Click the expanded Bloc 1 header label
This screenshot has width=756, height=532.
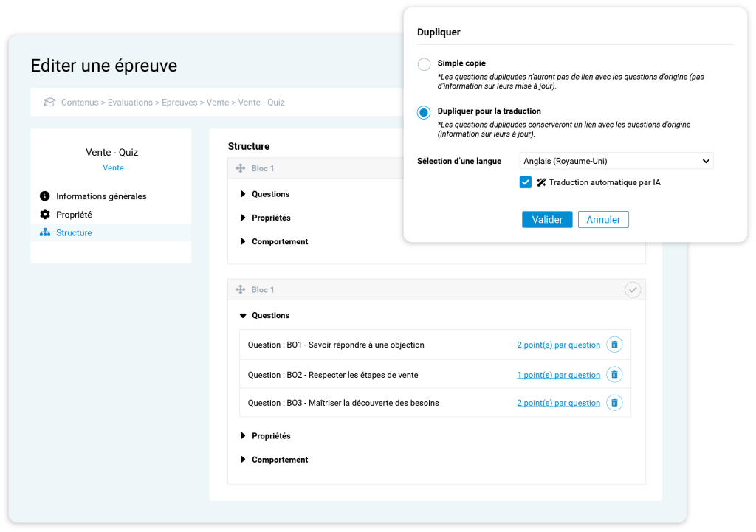coord(263,290)
